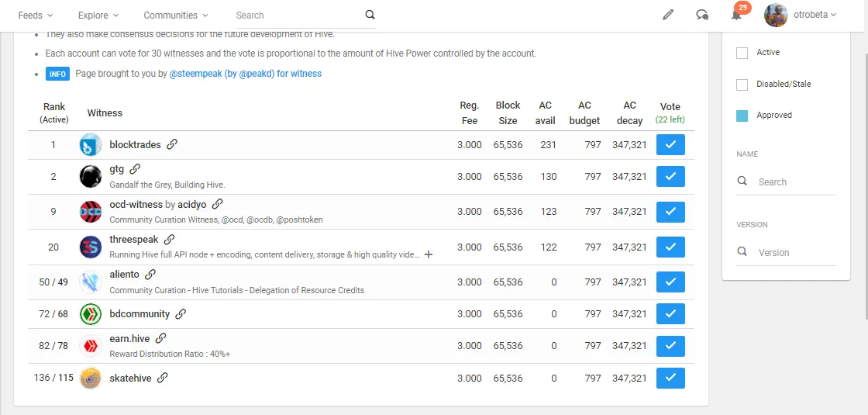Screen dimensions: 868x415
Task: Click earn.hive avatar image
Action: pyautogui.click(x=90, y=346)
